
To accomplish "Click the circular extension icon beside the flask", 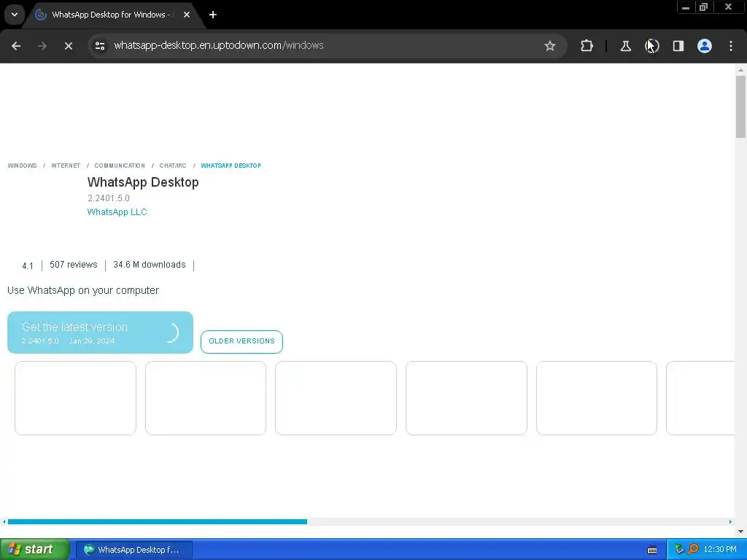I will tap(652, 46).
